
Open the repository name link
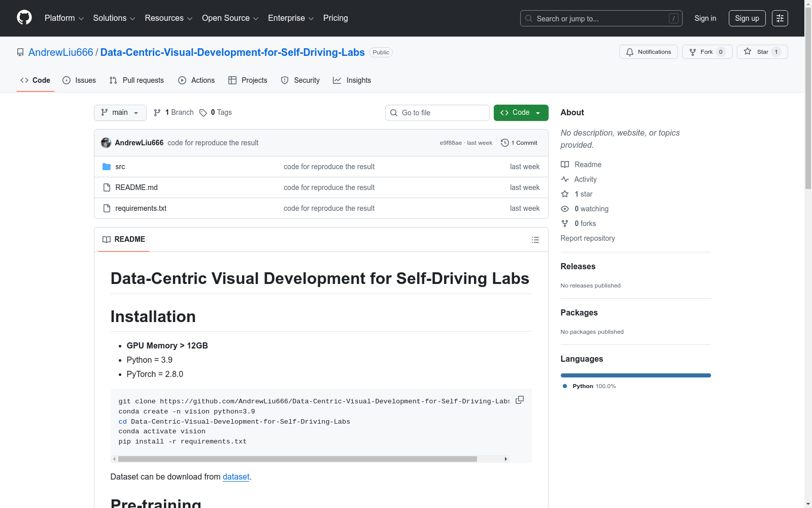[232, 52]
